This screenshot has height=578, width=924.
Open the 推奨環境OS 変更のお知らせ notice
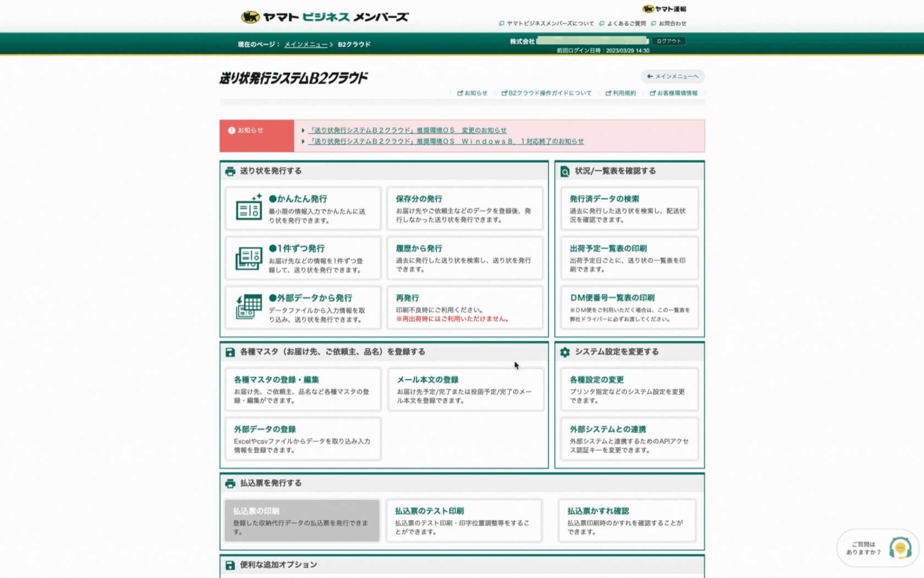pos(408,130)
